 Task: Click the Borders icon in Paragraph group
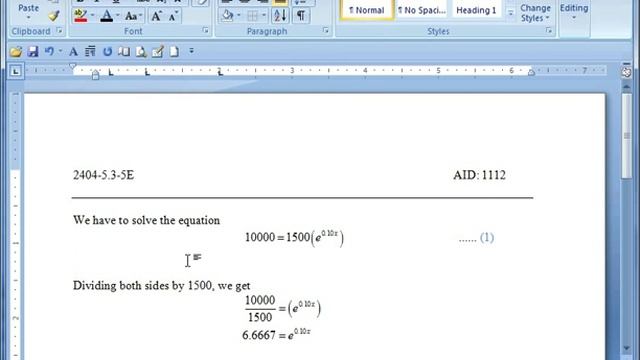[253, 16]
